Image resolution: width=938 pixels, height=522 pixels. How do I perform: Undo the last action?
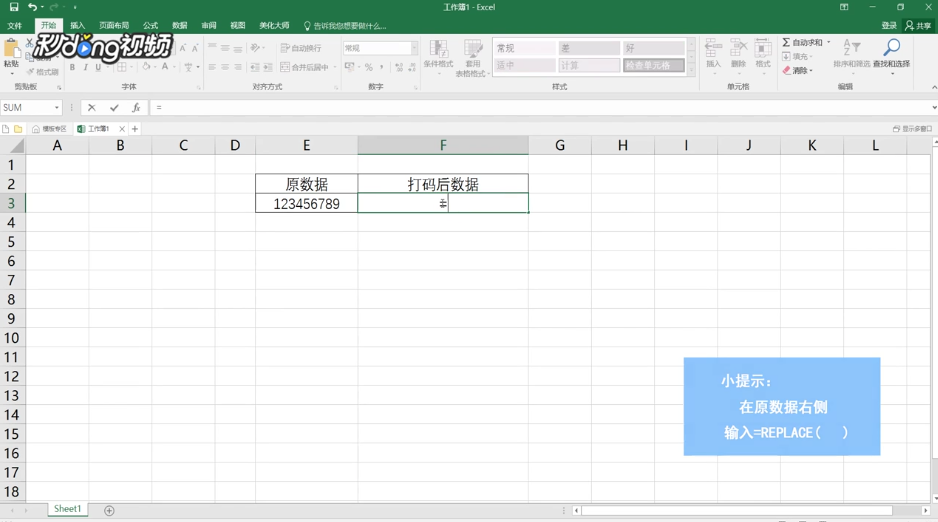[32, 7]
